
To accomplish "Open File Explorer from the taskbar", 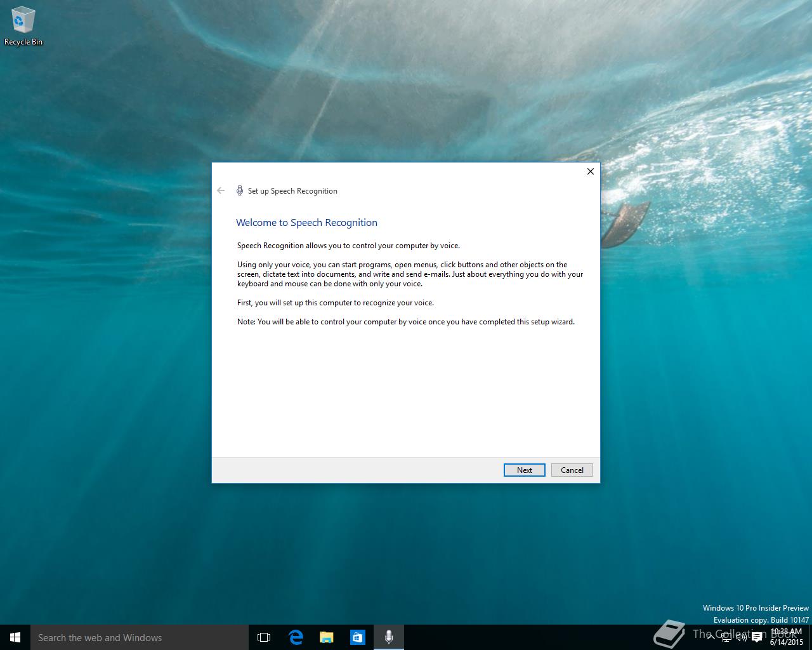I will (327, 637).
